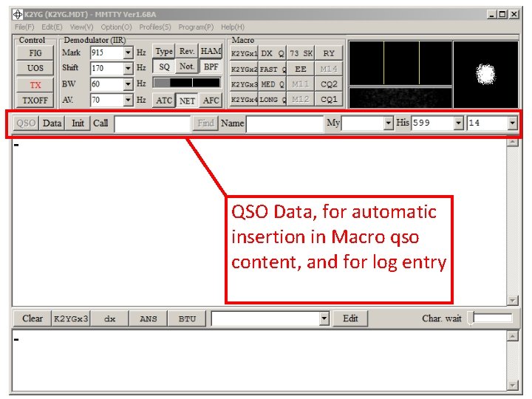
Task: Open the Shift value dropdown
Action: (128, 68)
